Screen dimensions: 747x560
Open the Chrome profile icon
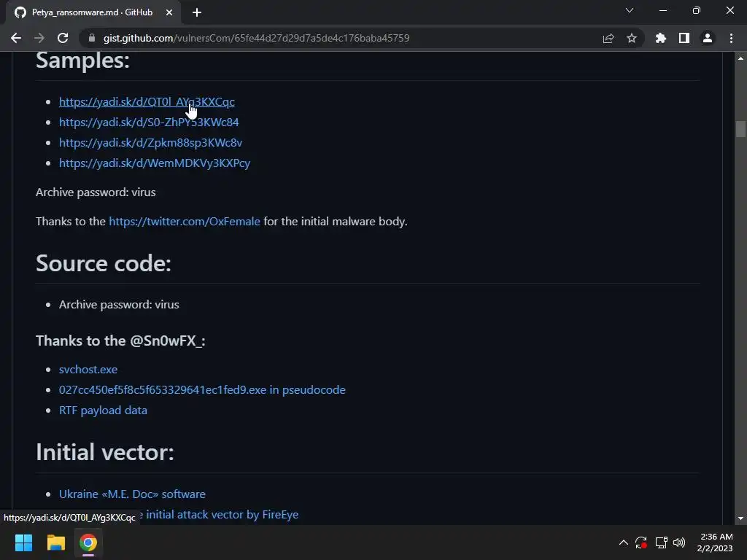(708, 38)
